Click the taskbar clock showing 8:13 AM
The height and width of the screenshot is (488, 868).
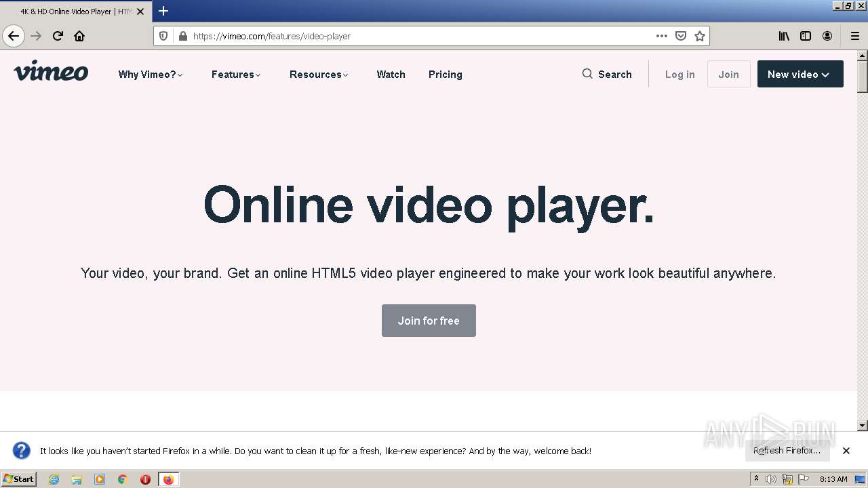tap(833, 479)
